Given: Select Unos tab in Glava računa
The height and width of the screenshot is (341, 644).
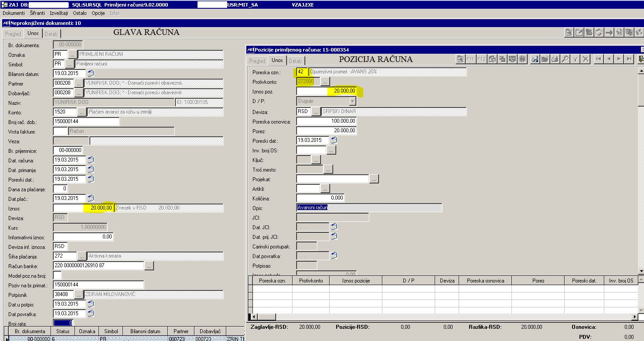Looking at the screenshot, I should (x=33, y=33).
